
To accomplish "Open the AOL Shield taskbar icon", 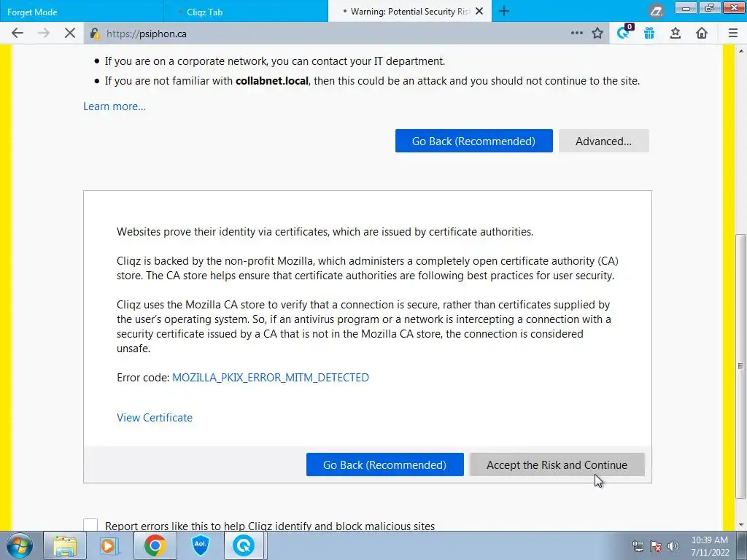I will click(x=200, y=545).
